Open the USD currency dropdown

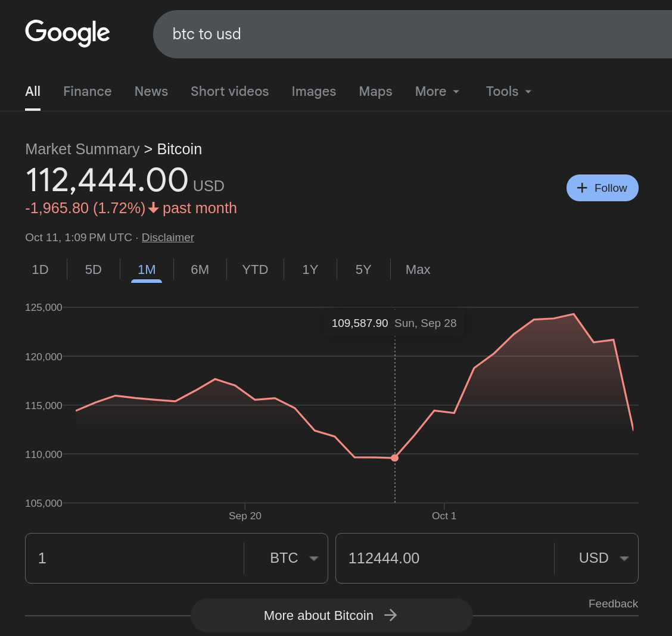point(603,558)
